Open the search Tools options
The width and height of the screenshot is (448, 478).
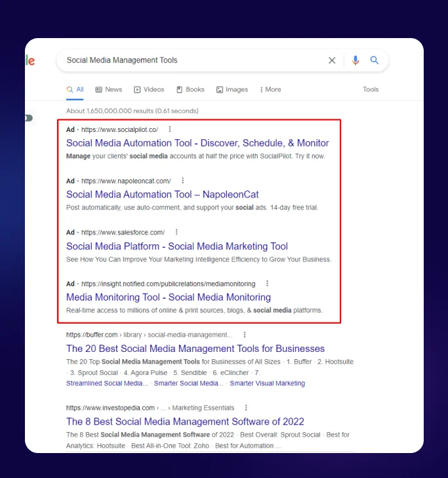pyautogui.click(x=371, y=89)
